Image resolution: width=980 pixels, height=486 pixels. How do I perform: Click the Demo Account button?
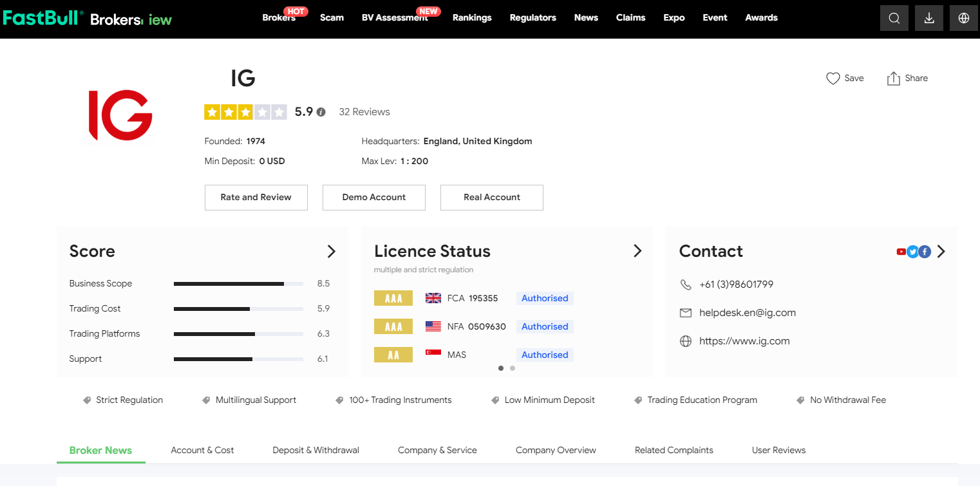pyautogui.click(x=373, y=197)
